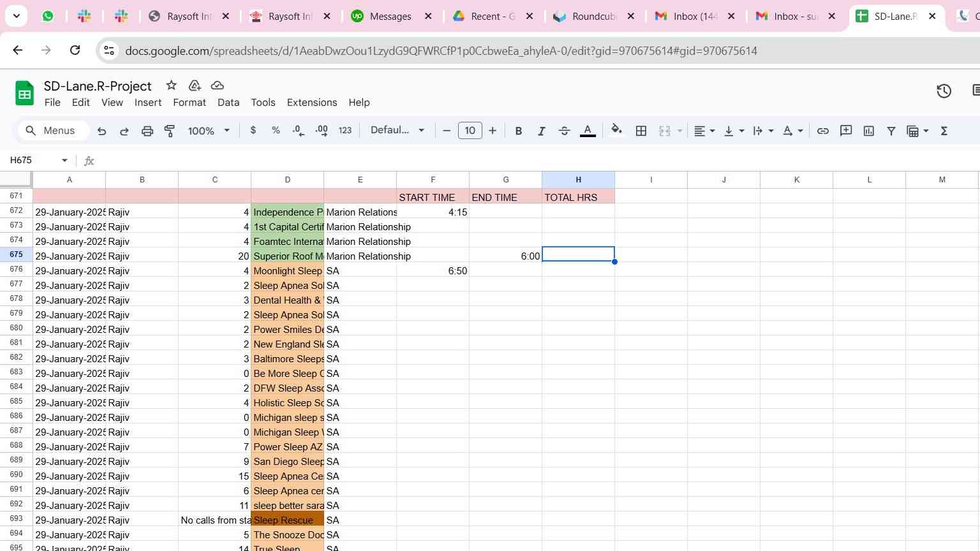Open the Insert menu
This screenshot has height=551, width=980.
148,102
